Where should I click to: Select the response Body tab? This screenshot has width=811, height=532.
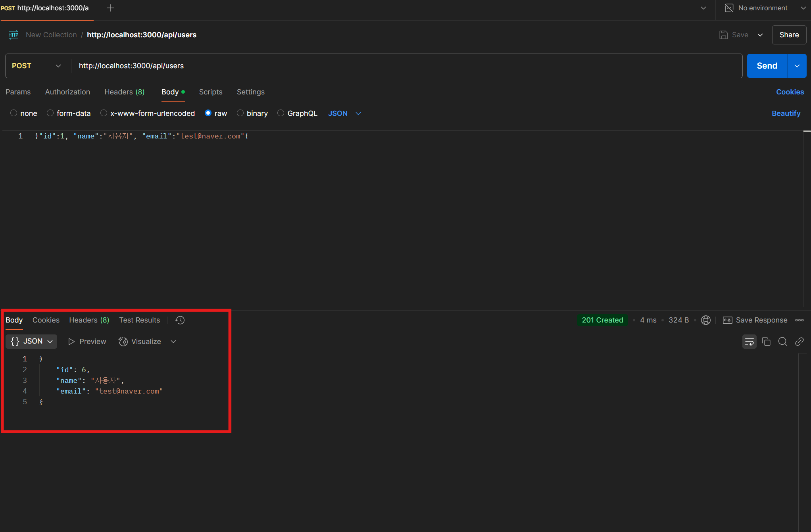pyautogui.click(x=14, y=320)
